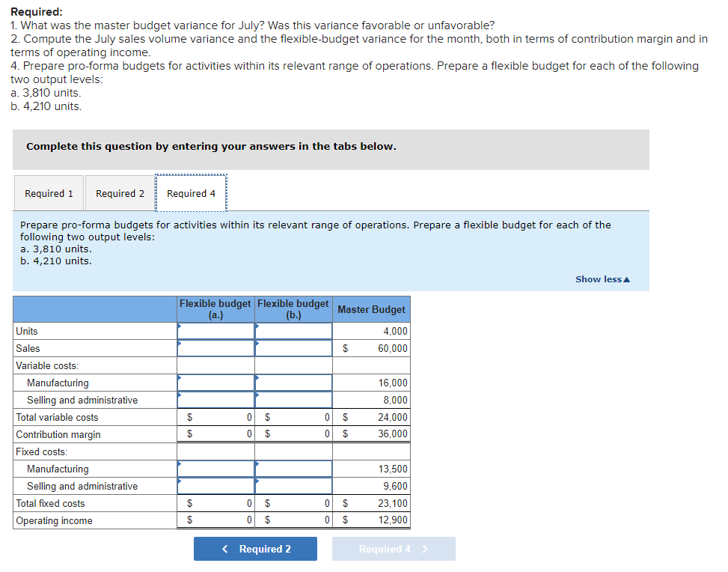The image size is (728, 572).
Task: Click the disabled Required 4 next button
Action: pyautogui.click(x=394, y=549)
